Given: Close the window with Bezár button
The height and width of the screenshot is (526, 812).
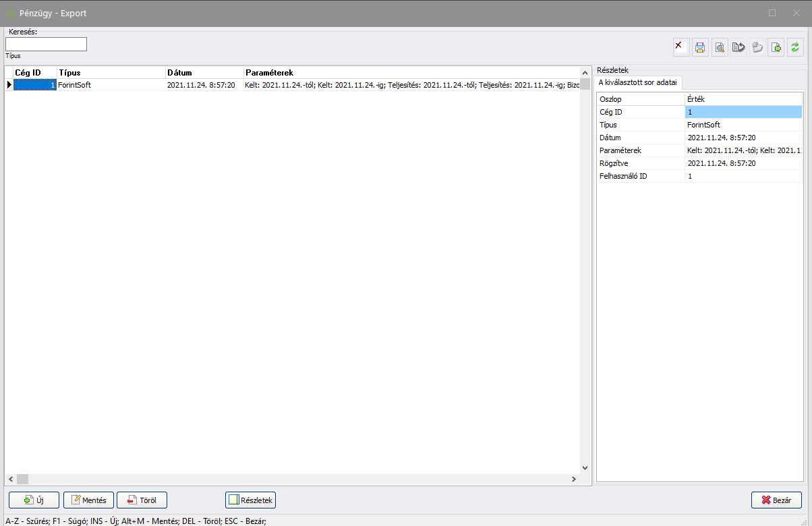Looking at the screenshot, I should click(776, 500).
